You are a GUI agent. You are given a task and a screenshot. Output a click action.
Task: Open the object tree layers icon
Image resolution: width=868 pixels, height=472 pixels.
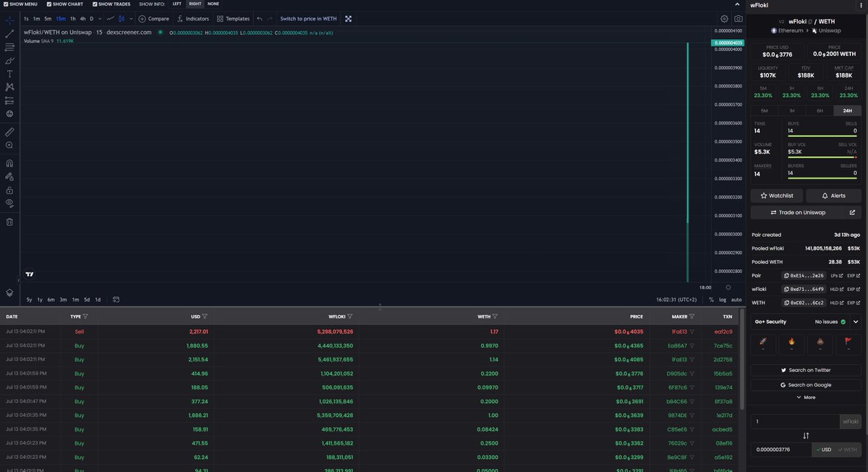(9, 292)
